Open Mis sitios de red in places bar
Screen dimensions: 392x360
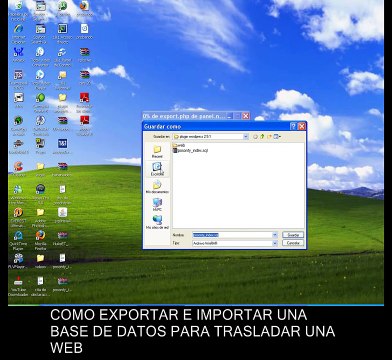tap(157, 222)
